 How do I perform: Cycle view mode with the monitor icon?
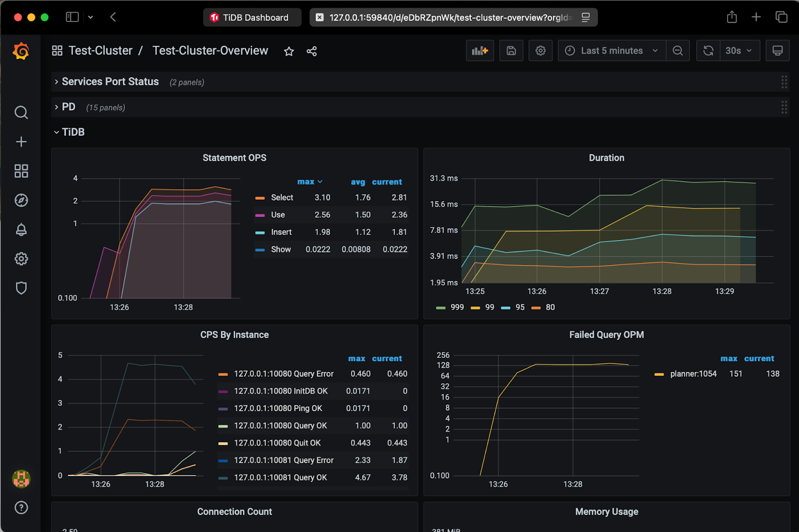tap(778, 50)
